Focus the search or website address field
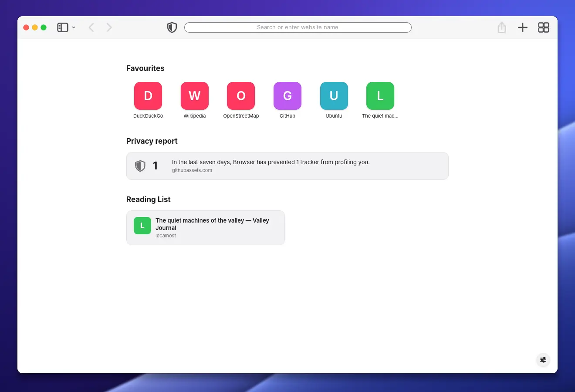The image size is (575, 392). click(298, 27)
